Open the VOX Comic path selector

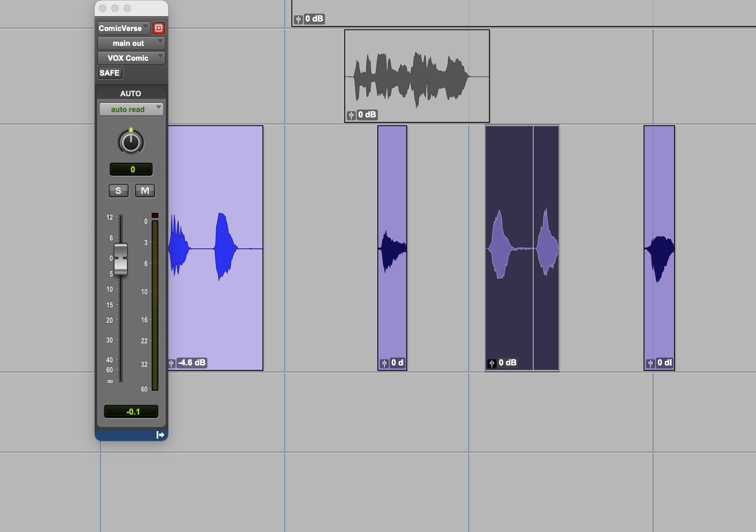(131, 58)
